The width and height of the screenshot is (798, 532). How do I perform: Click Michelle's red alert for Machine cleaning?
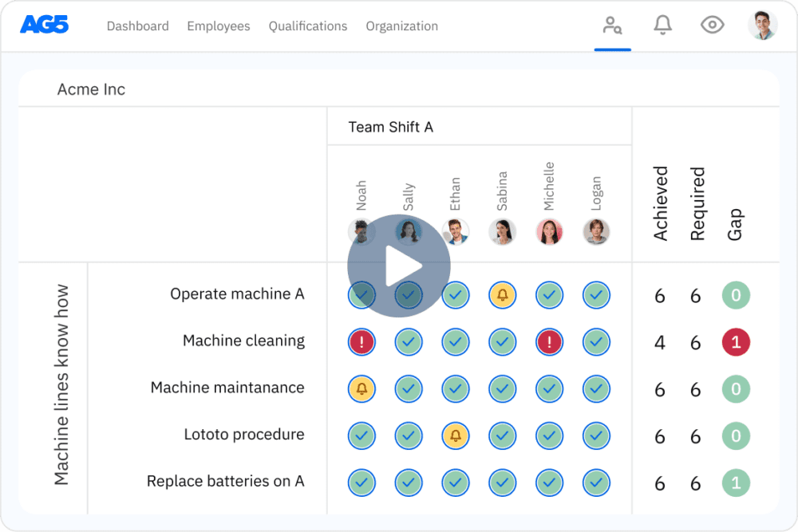click(x=549, y=342)
